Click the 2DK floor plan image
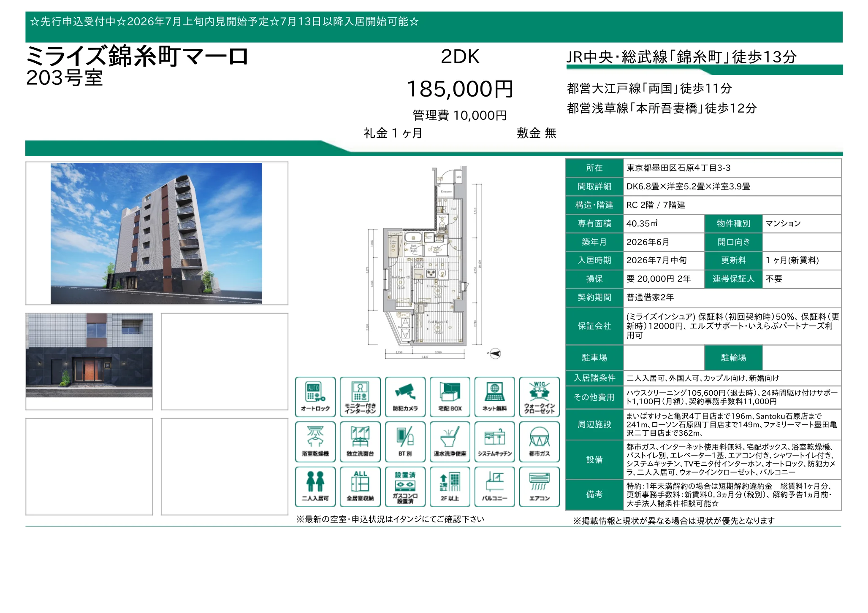Viewport: 868px width, 613px height. pyautogui.click(x=427, y=262)
